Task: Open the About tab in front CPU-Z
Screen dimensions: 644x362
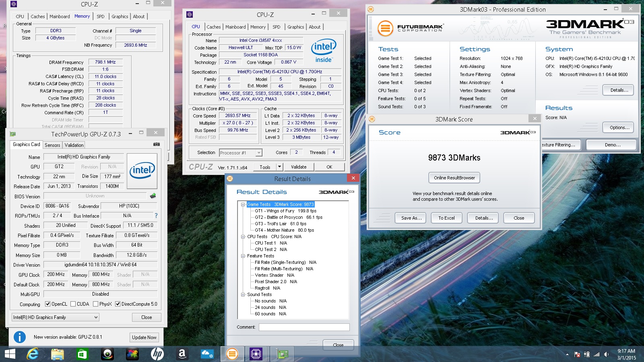Action: (x=315, y=27)
